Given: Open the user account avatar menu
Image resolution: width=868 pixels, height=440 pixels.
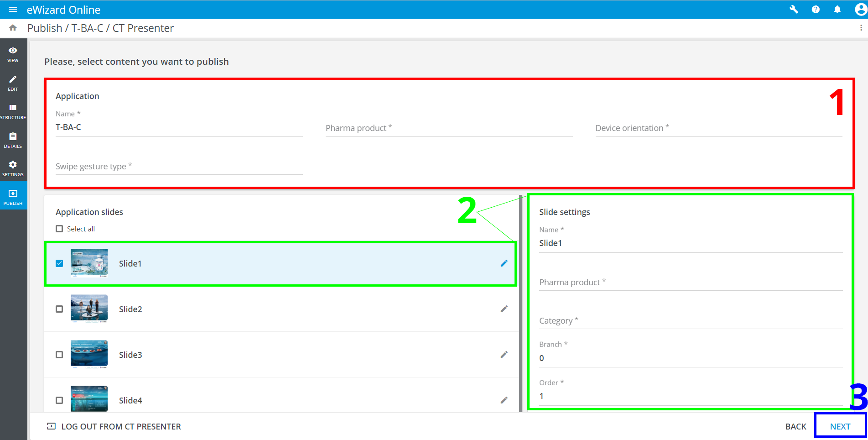Looking at the screenshot, I should [x=860, y=10].
